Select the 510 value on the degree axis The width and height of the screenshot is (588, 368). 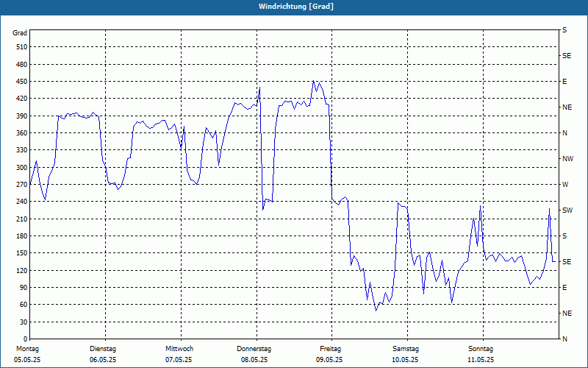pos(22,47)
